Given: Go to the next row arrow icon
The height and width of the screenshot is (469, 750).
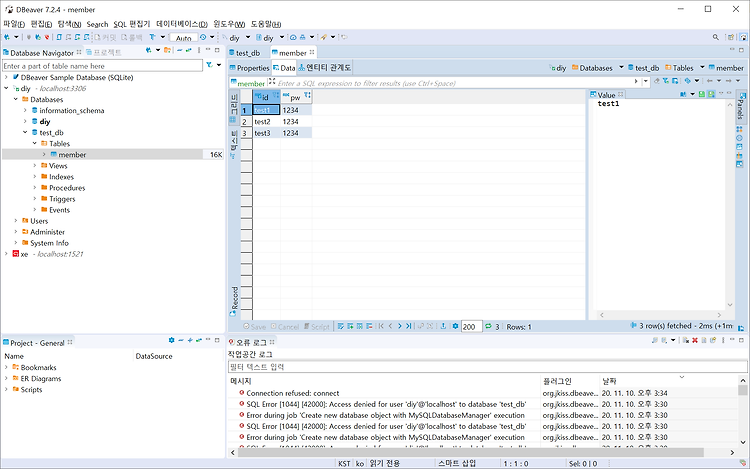Looking at the screenshot, I should tap(399, 327).
